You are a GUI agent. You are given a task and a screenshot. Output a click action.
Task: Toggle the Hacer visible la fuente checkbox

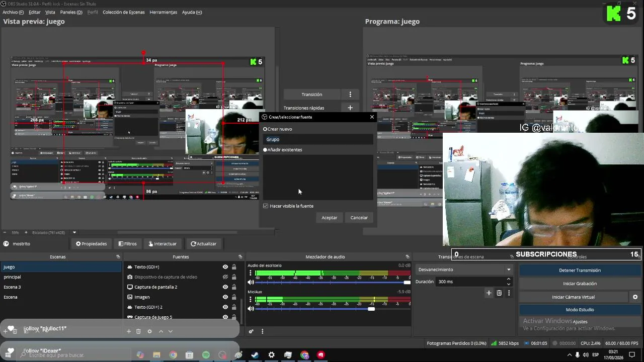pos(266,206)
